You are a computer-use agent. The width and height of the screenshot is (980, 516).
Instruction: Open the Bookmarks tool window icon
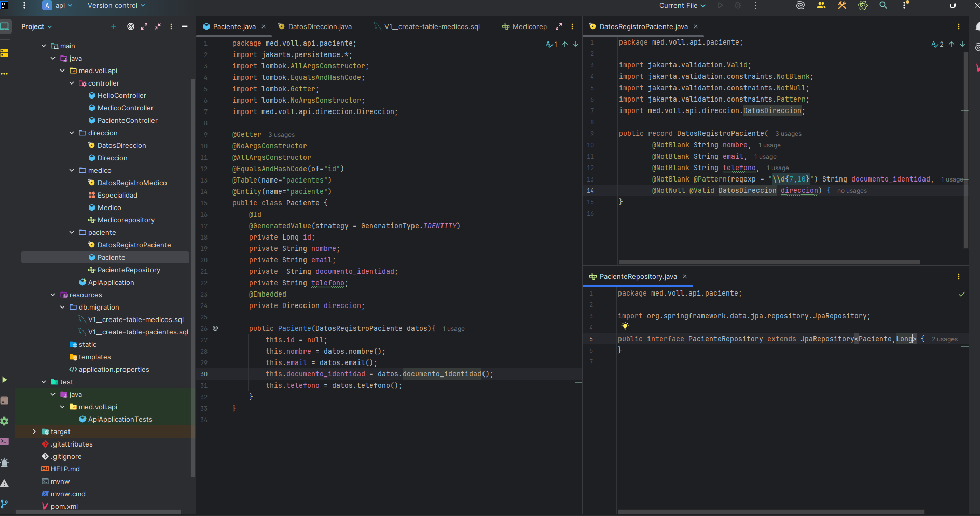pos(4,53)
